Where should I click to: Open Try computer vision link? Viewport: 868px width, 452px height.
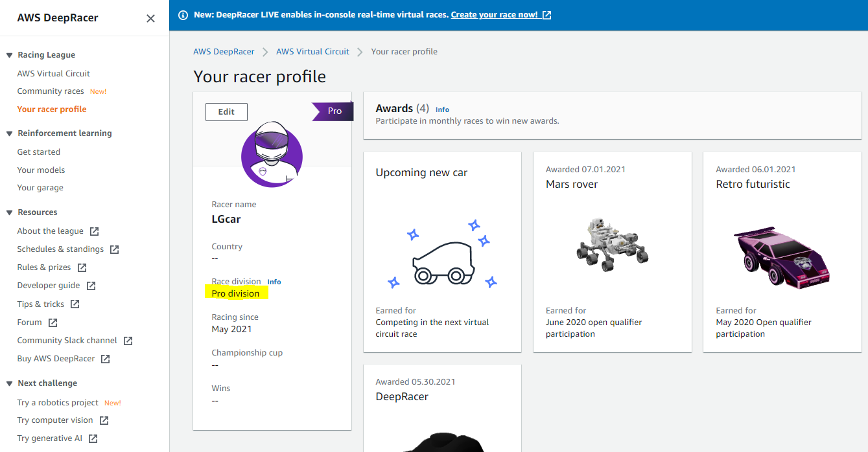coord(55,420)
